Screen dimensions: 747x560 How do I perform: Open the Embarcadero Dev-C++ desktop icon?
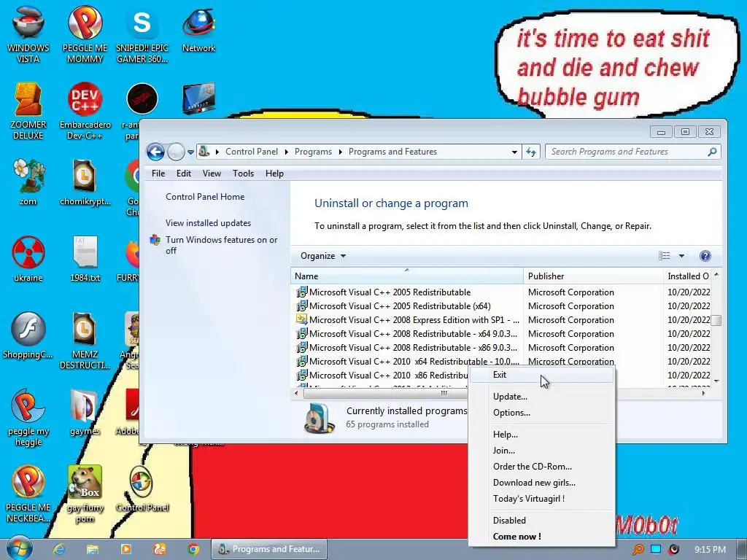(85, 111)
